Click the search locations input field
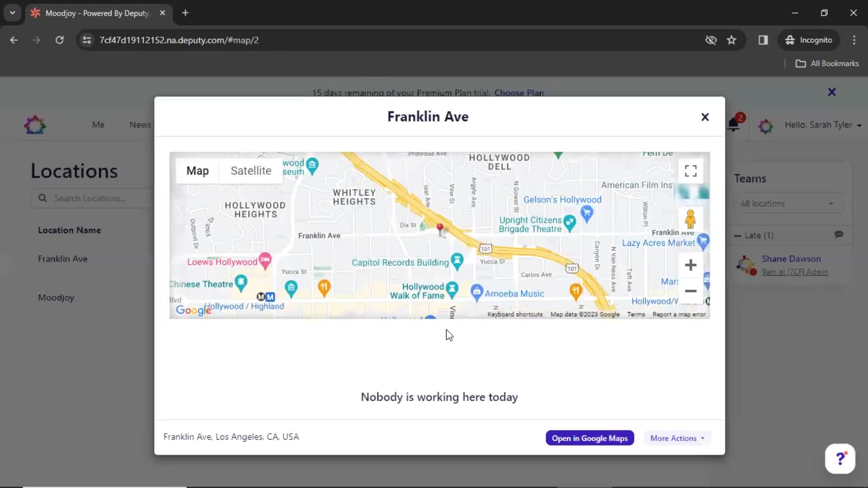Image resolution: width=868 pixels, height=488 pixels. (x=95, y=198)
